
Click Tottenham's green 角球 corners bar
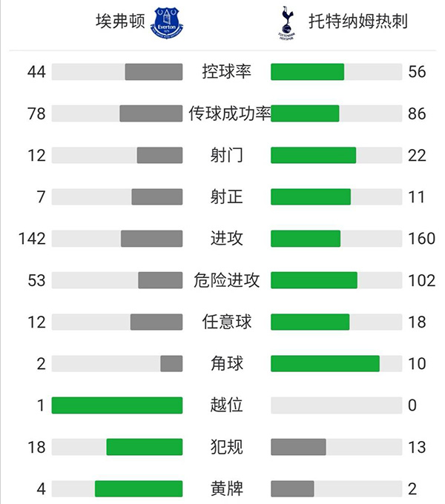[325, 363]
